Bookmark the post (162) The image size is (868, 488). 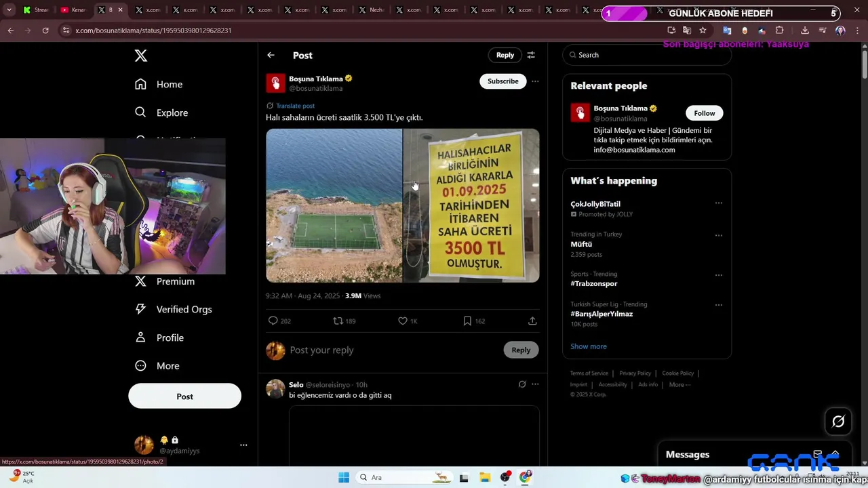pyautogui.click(x=473, y=321)
